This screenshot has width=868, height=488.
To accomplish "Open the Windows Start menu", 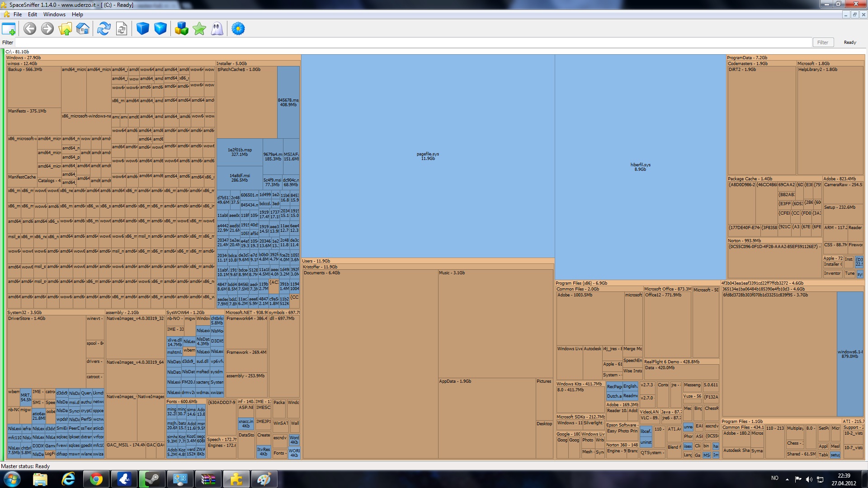I will click(12, 479).
